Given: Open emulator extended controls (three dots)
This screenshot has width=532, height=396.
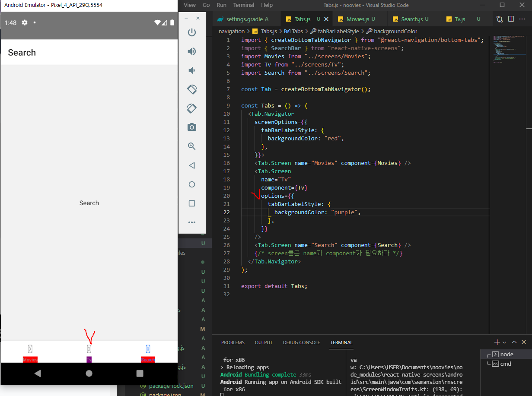Looking at the screenshot, I should coord(192,222).
